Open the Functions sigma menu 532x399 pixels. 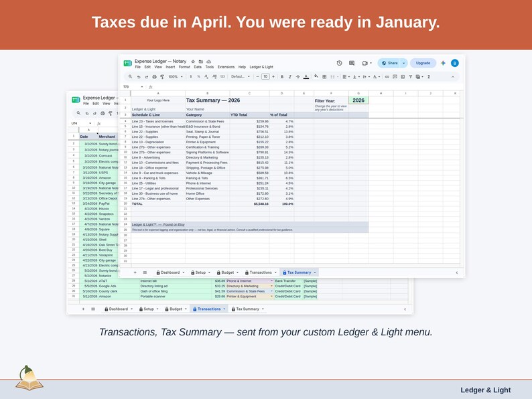[x=429, y=77]
